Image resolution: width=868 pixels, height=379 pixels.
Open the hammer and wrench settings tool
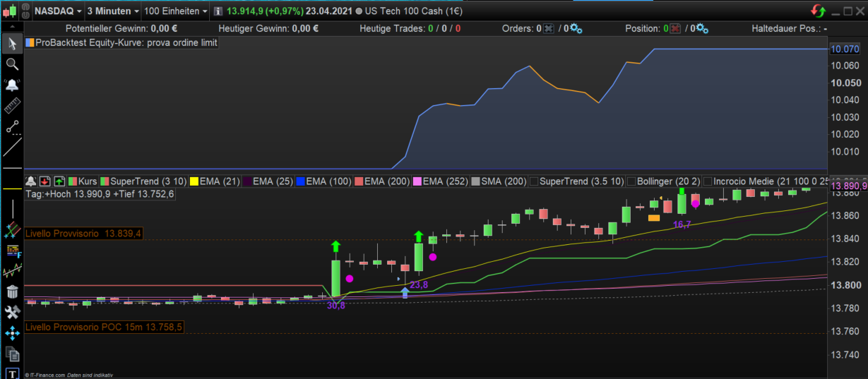coord(12,312)
